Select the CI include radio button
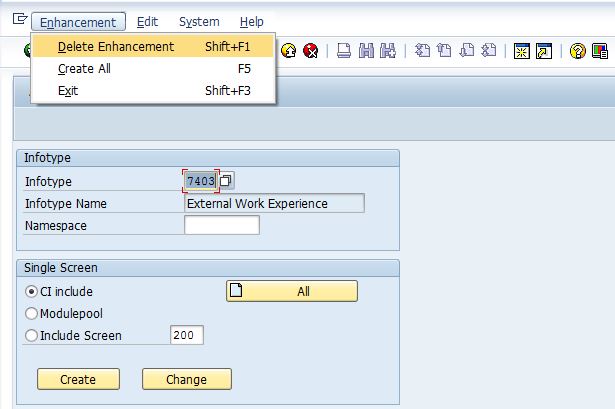This screenshot has height=409, width=615. pos(31,292)
